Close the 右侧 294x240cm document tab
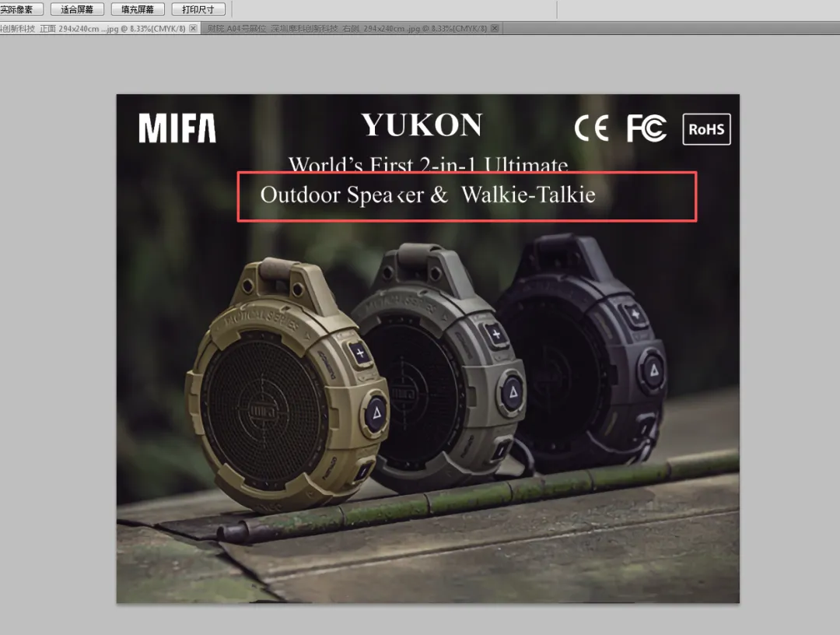 495,28
